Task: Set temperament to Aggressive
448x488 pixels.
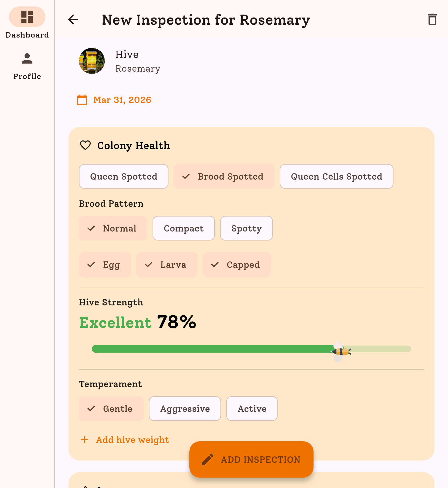Action: click(185, 408)
